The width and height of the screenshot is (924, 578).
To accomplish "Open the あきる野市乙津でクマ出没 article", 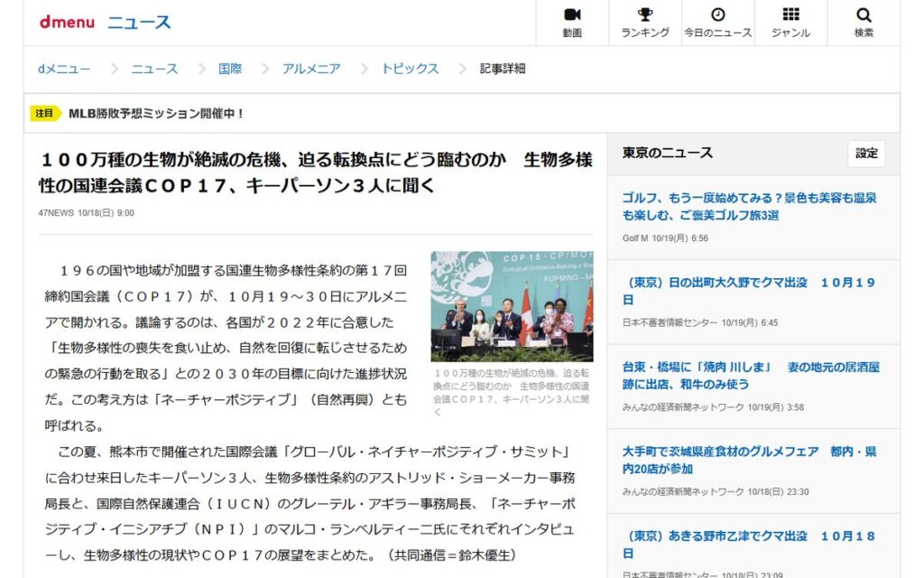I will pos(750,545).
